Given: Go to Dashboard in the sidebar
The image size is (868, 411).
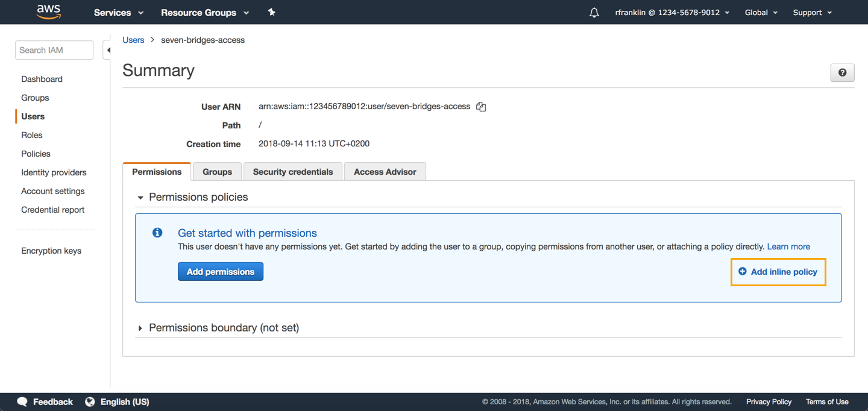Looking at the screenshot, I should point(42,79).
